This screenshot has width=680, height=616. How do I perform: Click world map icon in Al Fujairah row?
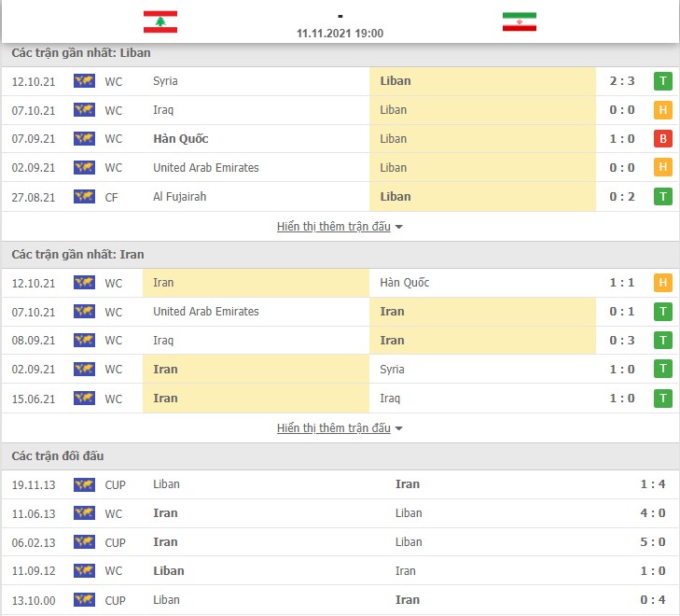tap(84, 197)
